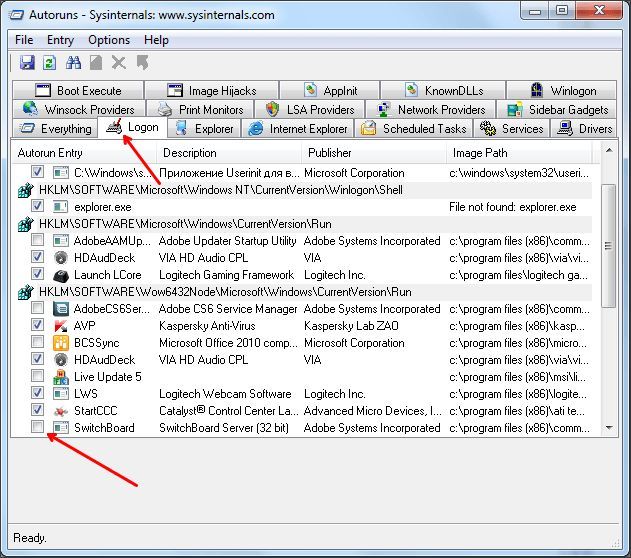Switch to the Everything tab

pos(56,129)
